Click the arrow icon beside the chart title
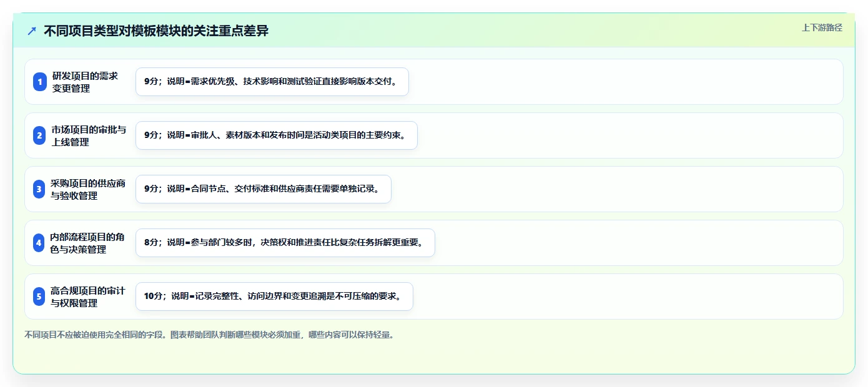Screen dimensions: 868x387 [32, 31]
